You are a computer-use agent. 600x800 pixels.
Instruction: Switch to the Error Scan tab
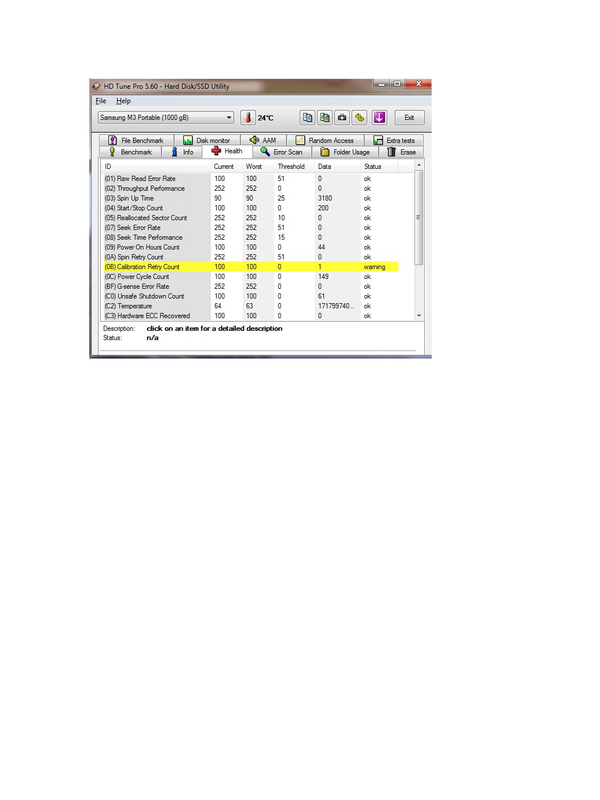tap(282, 152)
